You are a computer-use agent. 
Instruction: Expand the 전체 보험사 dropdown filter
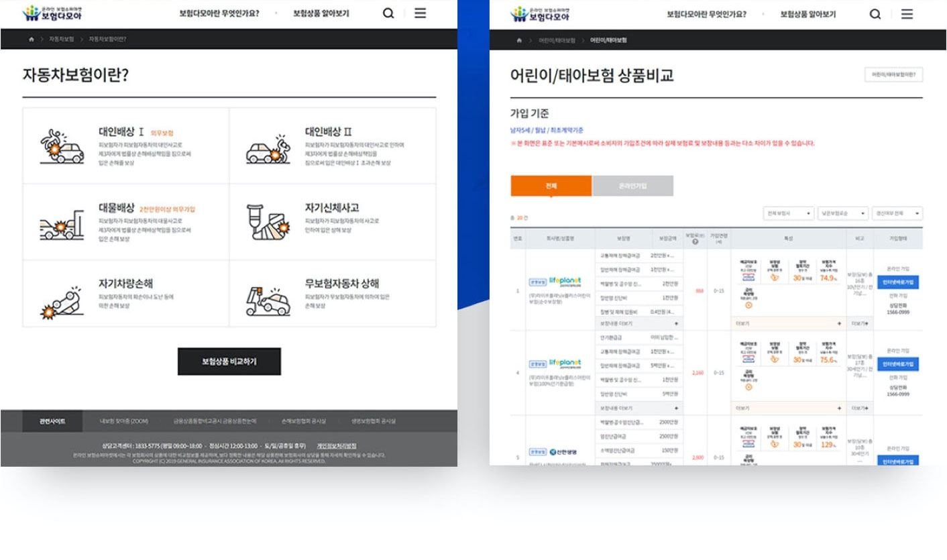pos(789,214)
